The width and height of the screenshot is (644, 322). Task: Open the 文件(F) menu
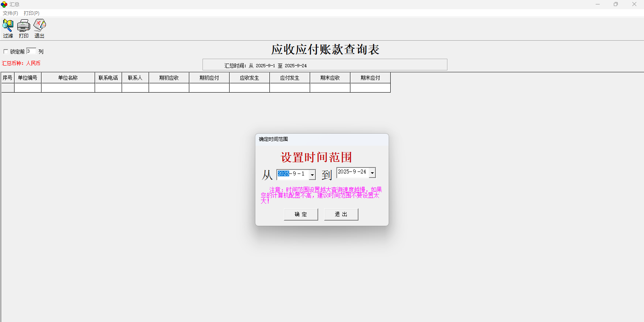(x=10, y=13)
